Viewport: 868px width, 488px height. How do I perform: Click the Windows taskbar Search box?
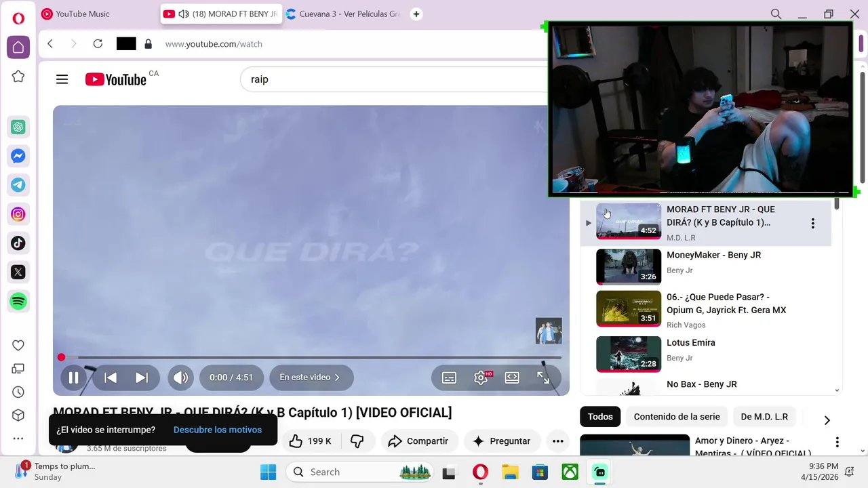coord(360,472)
